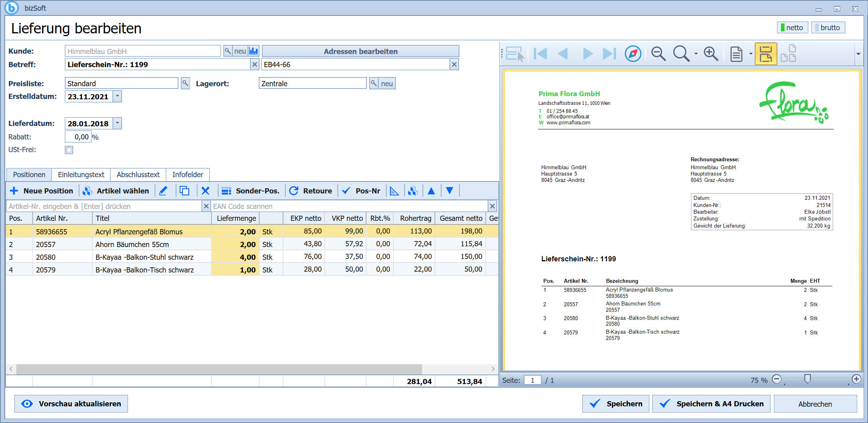
Task: Open Preisliste search magnifier
Action: pyautogui.click(x=185, y=83)
